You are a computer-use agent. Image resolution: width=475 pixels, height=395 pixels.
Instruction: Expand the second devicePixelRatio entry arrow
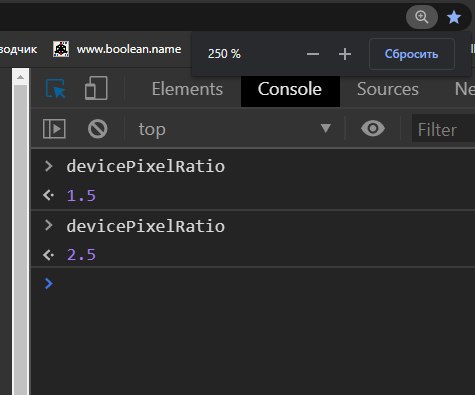tap(49, 226)
